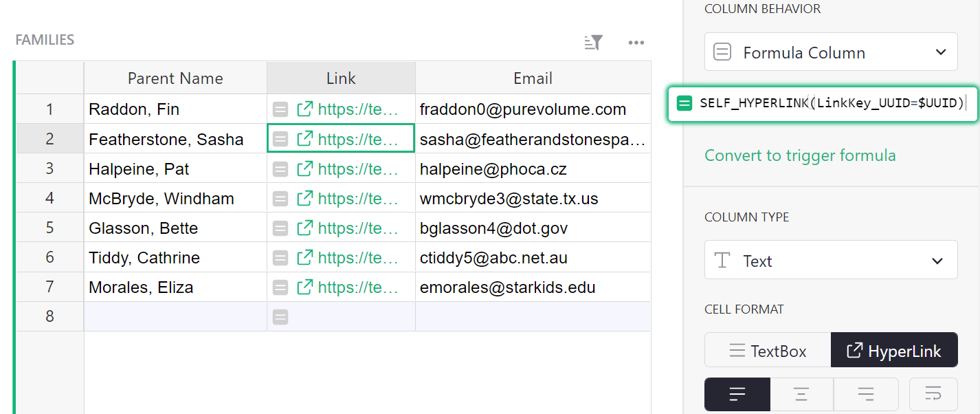The height and width of the screenshot is (414, 980).
Task: Open the sort and filter icon
Action: [x=593, y=43]
